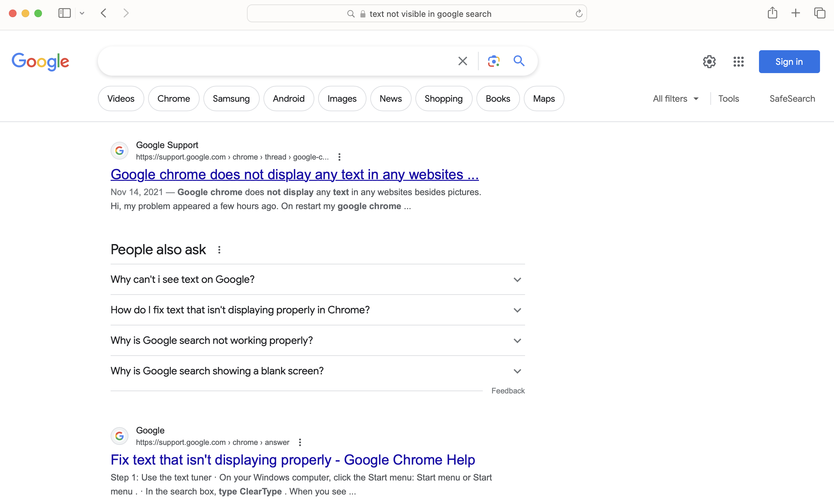Reload the page with the refresh icon

(x=579, y=14)
